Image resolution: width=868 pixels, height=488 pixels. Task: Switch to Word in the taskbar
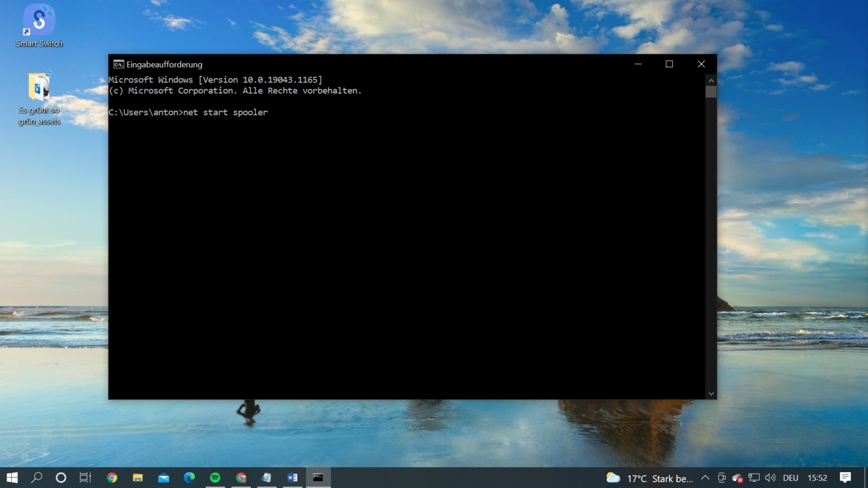tap(292, 478)
